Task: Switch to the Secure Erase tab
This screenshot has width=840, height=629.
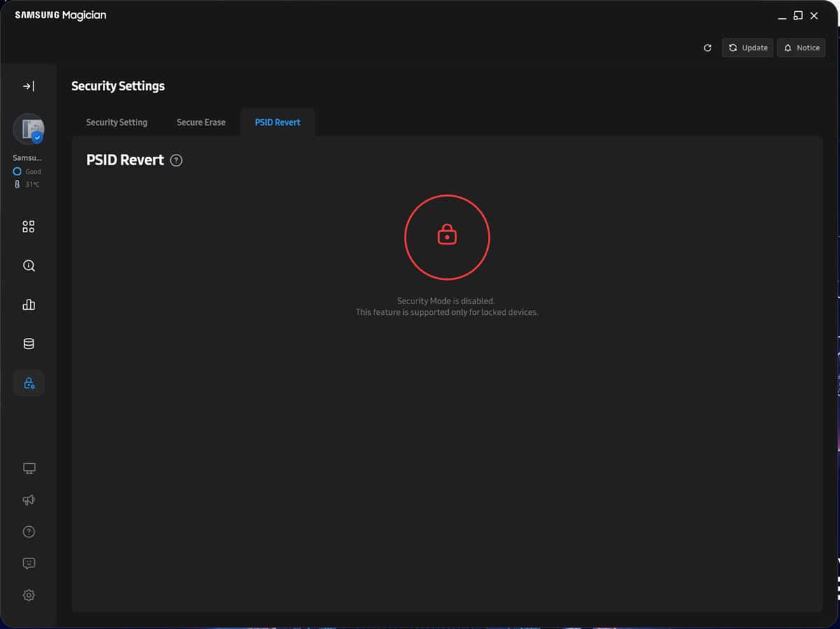Action: 201,122
